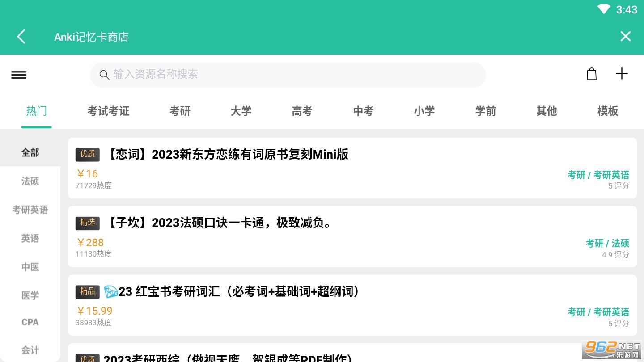Tap 考研 / 法硕 category link
Screen dimensions: 644x362
coord(607,243)
